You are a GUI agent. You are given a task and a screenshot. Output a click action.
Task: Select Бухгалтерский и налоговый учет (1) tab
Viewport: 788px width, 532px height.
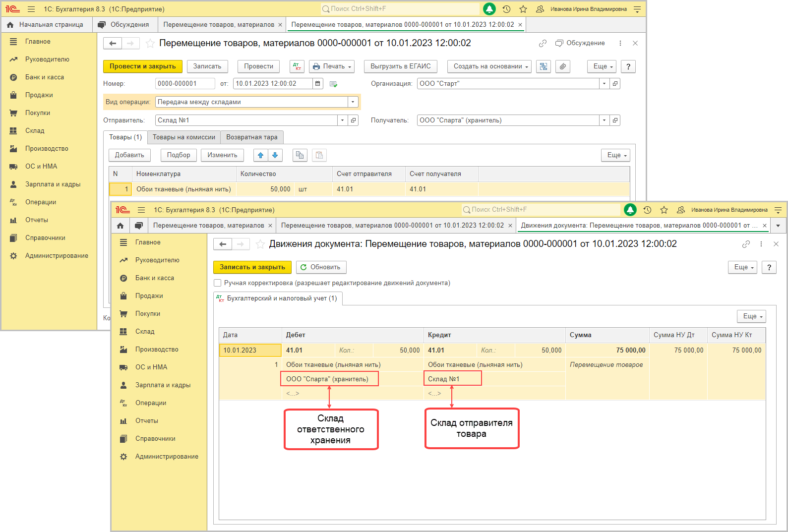click(x=278, y=298)
